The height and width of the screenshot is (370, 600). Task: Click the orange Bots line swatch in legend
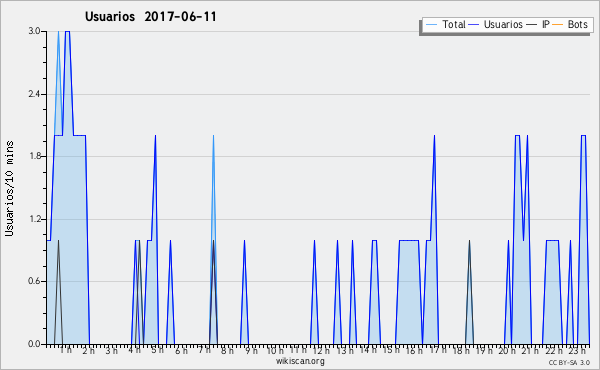click(x=558, y=25)
